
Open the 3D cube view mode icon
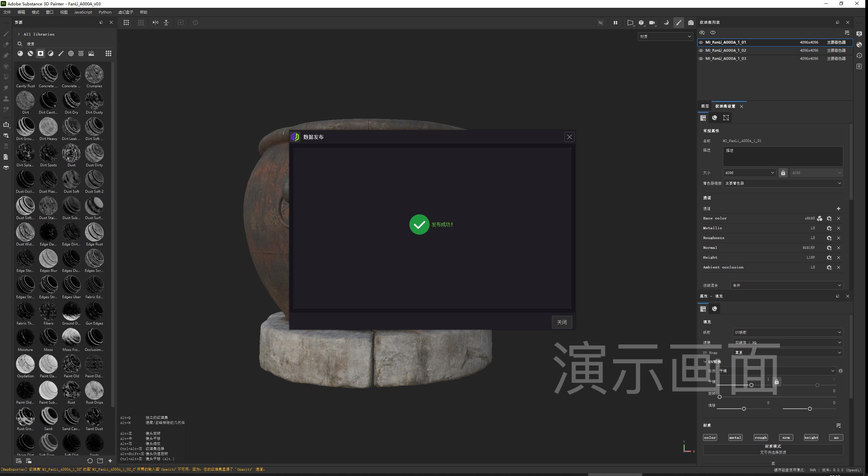point(641,23)
